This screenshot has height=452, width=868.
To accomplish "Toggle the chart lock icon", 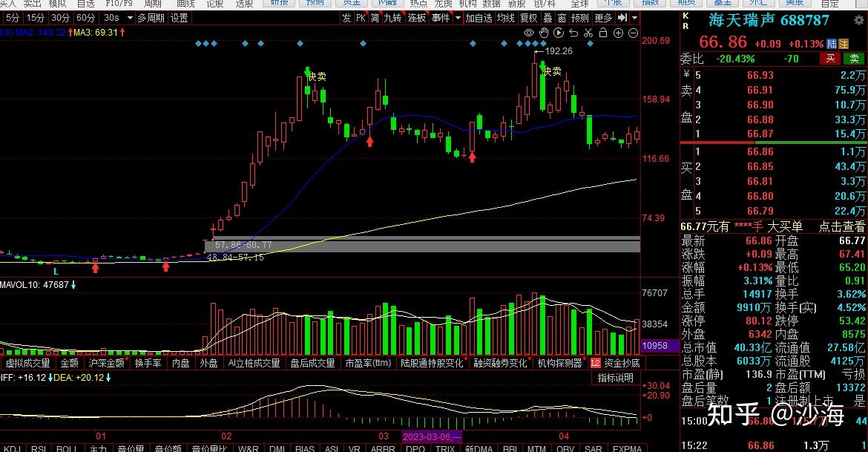I will [x=603, y=33].
